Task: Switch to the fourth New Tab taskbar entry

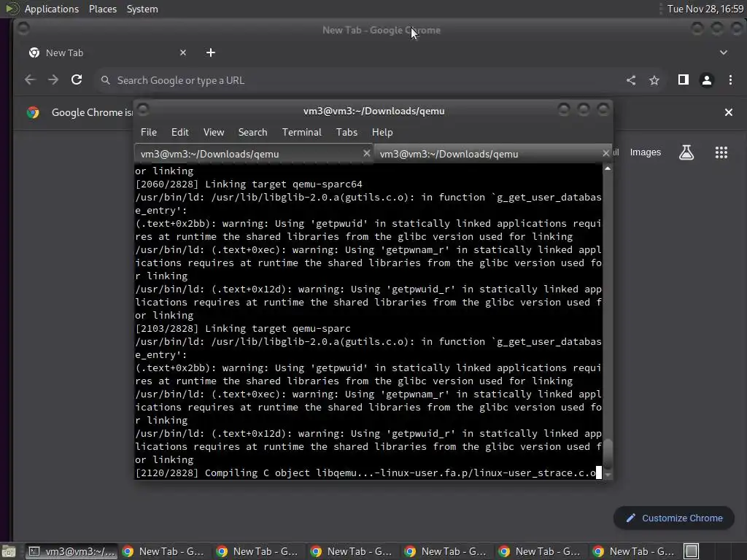Action: tap(447, 551)
